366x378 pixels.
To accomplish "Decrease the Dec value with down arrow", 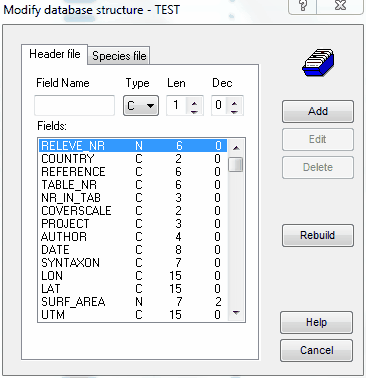I will click(234, 110).
